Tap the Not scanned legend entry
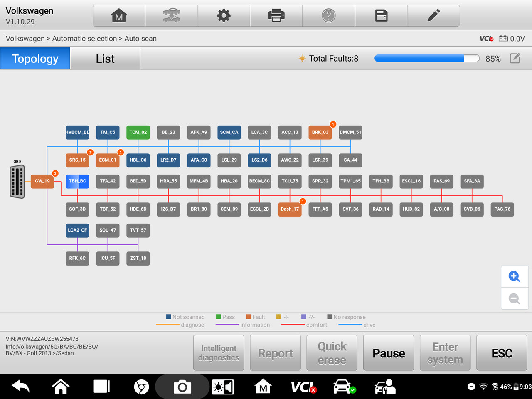This screenshot has height=399, width=532. (x=185, y=317)
